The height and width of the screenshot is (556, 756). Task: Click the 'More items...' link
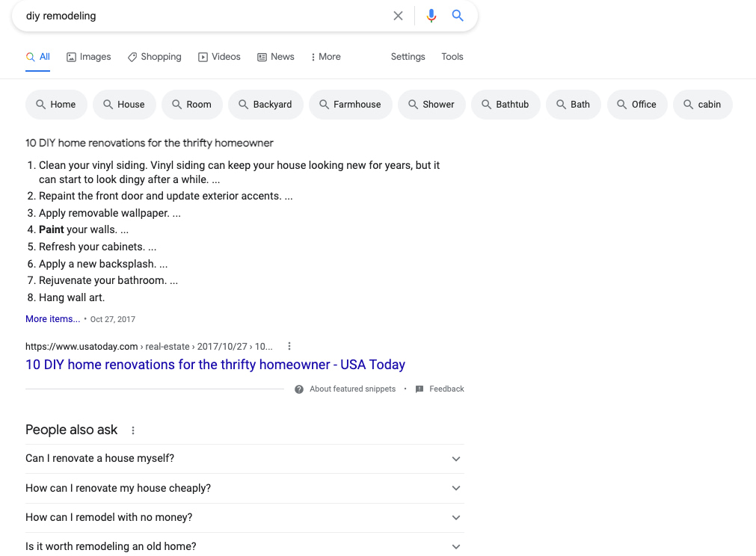pos(52,319)
